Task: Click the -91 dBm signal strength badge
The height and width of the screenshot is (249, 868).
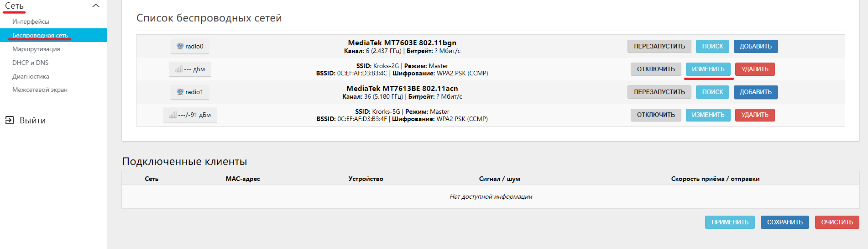Action: [190, 115]
